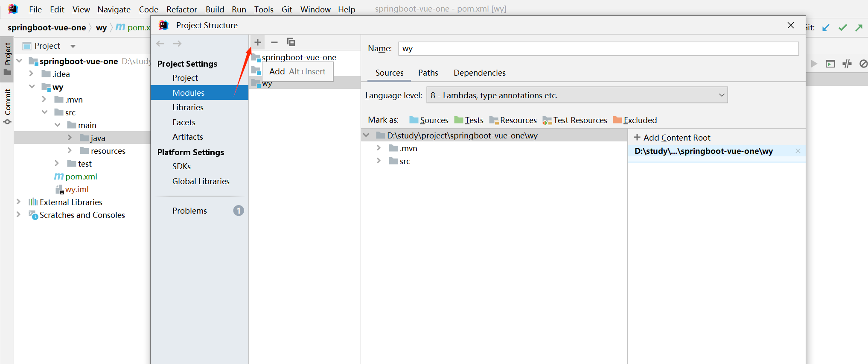
Task: Open the Git menu
Action: 287,9
